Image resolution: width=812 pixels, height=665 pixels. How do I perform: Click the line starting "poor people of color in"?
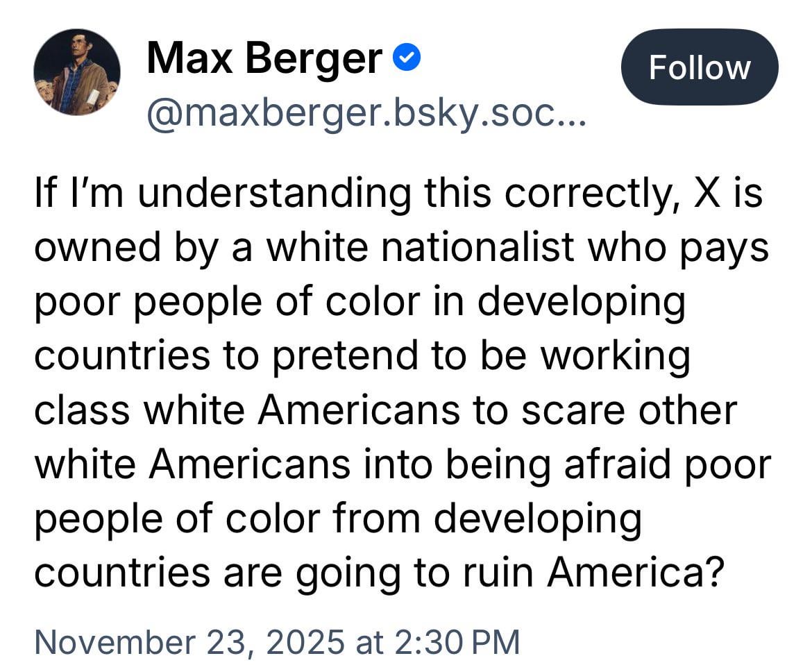[x=360, y=303]
